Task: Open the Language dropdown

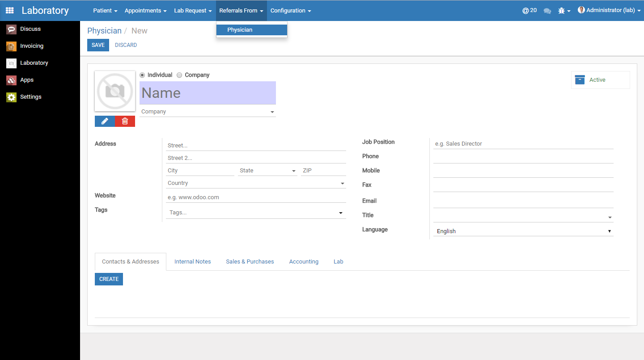Action: tap(523, 231)
